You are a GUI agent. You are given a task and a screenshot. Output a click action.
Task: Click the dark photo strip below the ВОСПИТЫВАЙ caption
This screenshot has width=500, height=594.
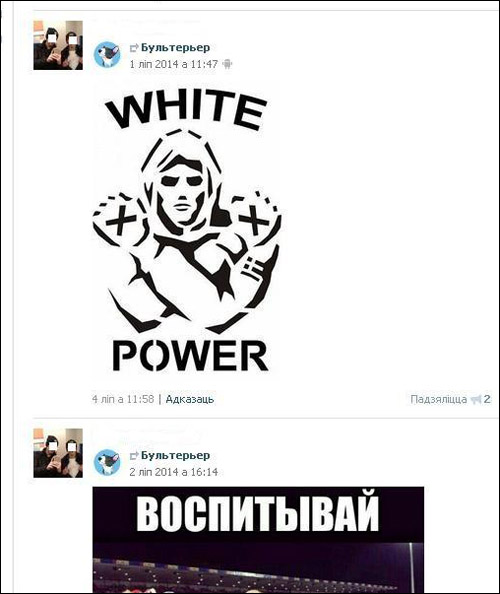coord(258,568)
